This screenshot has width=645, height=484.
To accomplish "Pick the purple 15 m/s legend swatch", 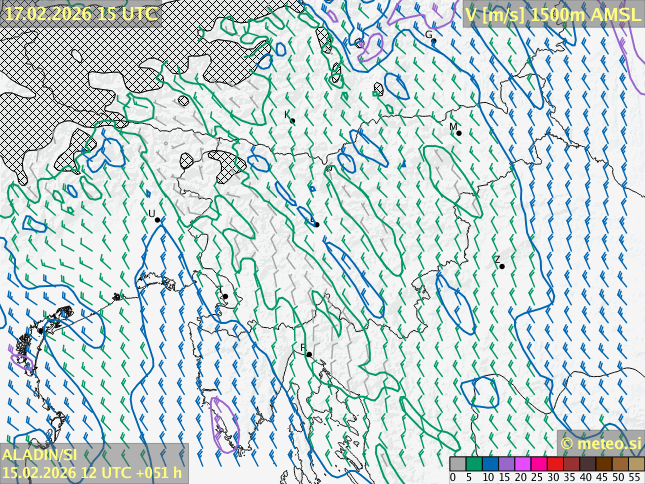I will 506,464.
